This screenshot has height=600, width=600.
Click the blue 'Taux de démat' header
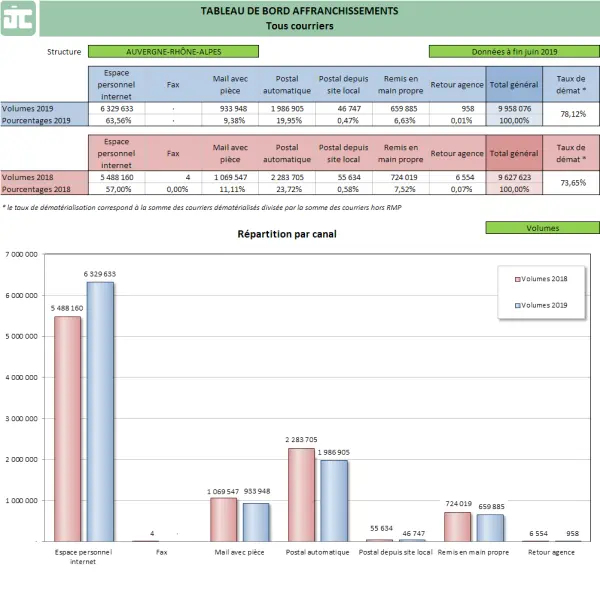[x=571, y=85]
